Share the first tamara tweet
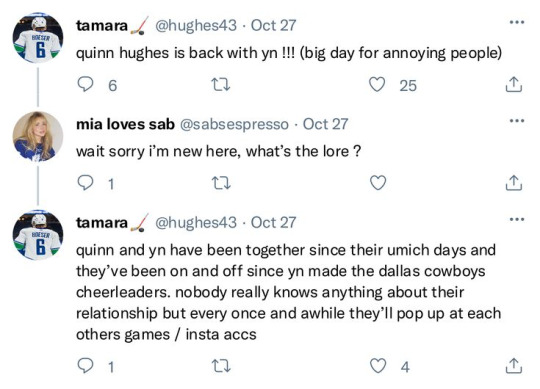Image resolution: width=540 pixels, height=389 pixels. tap(513, 84)
